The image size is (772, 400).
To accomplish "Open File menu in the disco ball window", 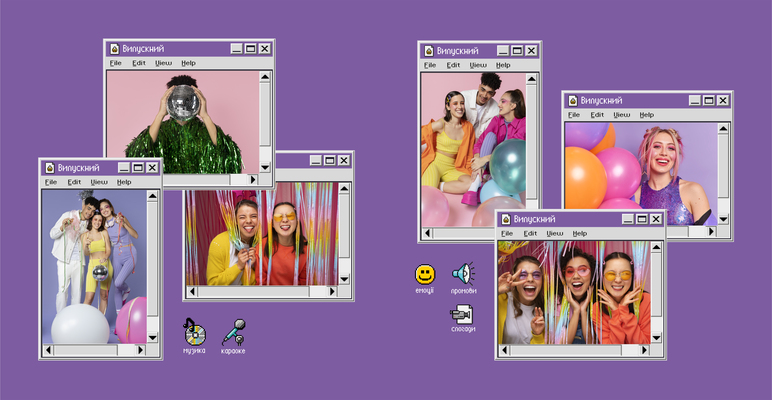I will [x=115, y=63].
